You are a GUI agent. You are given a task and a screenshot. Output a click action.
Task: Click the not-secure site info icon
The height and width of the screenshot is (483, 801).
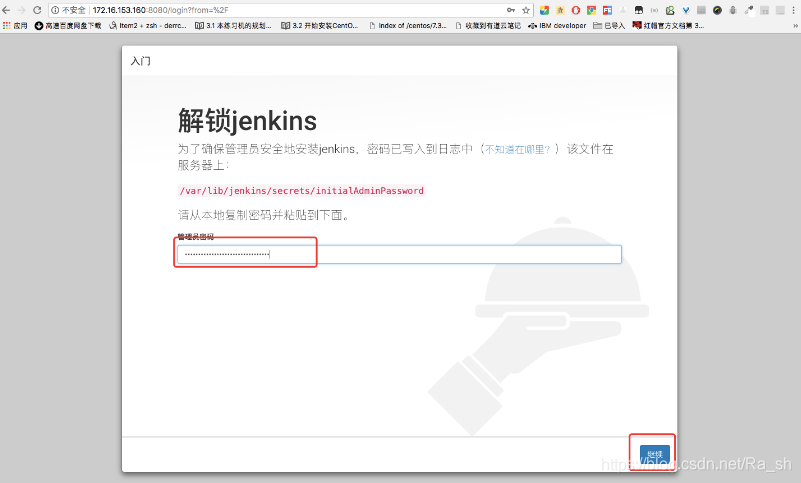coord(55,10)
